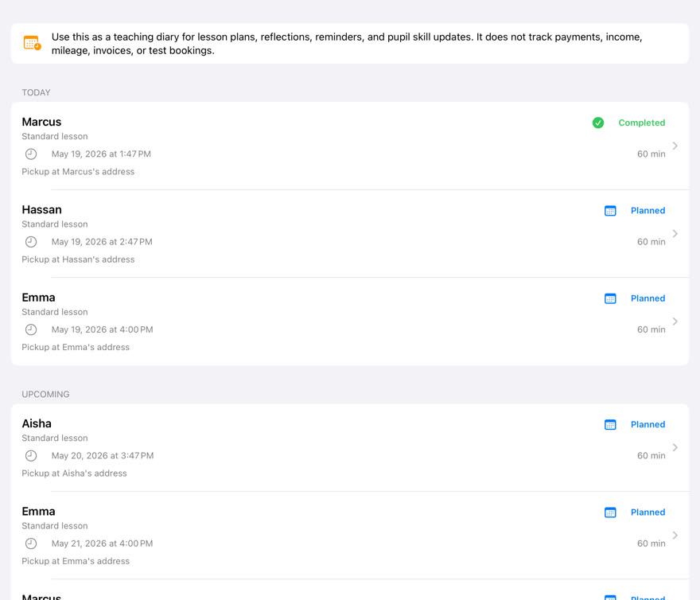Click the teaching diary info banner text
The height and width of the screenshot is (600, 700).
(x=347, y=43)
